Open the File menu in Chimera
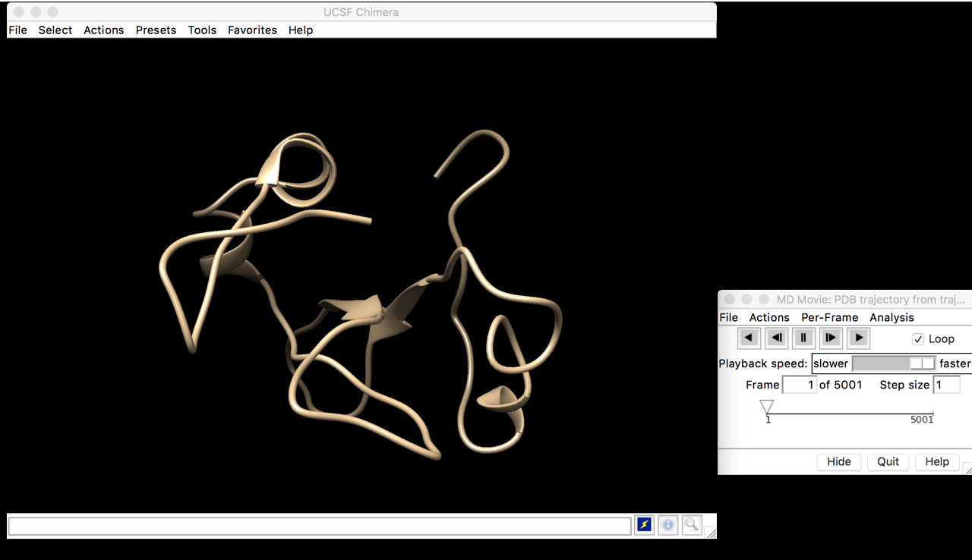972x560 pixels. (x=17, y=30)
